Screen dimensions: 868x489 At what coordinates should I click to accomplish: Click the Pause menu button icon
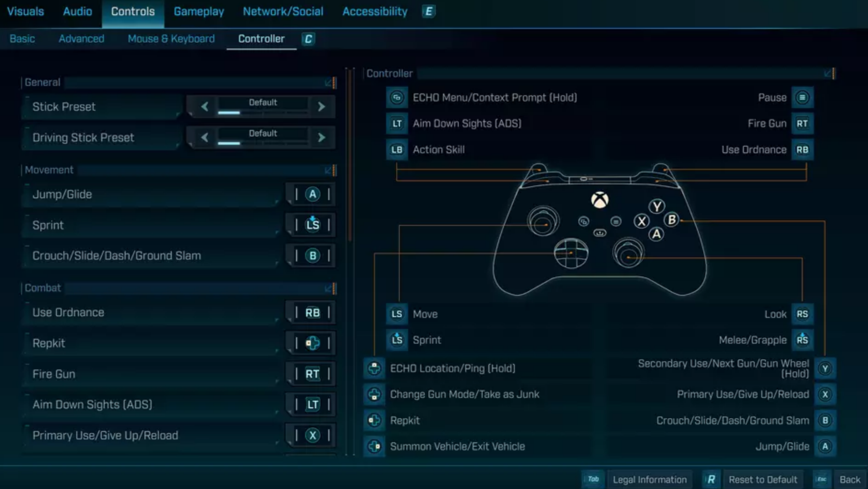(x=802, y=98)
